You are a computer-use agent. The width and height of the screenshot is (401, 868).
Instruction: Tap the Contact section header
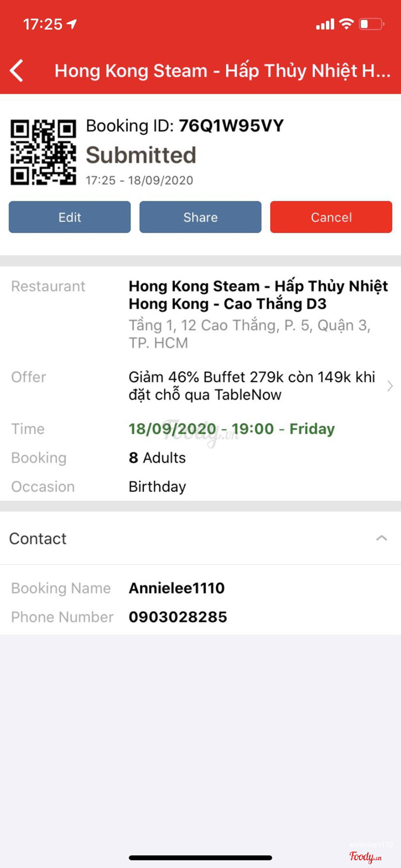click(38, 539)
